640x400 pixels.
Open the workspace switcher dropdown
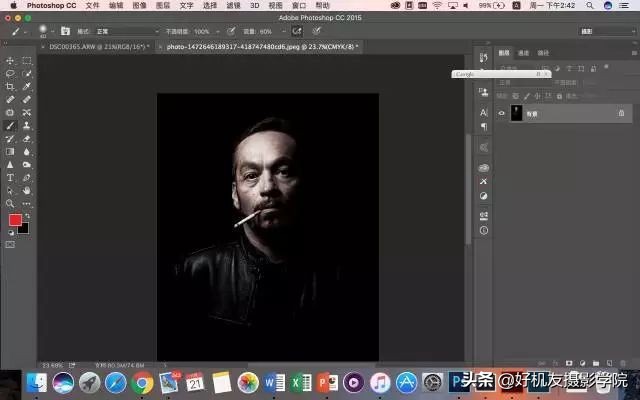(x=607, y=31)
